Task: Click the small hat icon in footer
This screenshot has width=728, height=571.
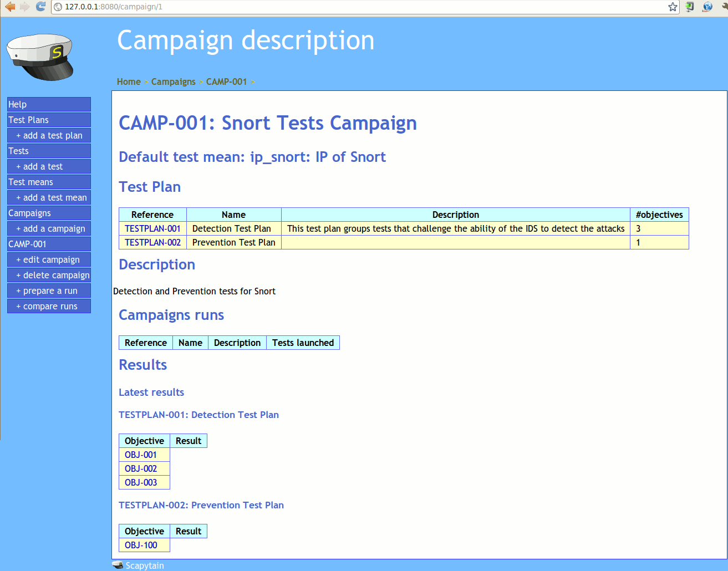Action: tap(118, 565)
